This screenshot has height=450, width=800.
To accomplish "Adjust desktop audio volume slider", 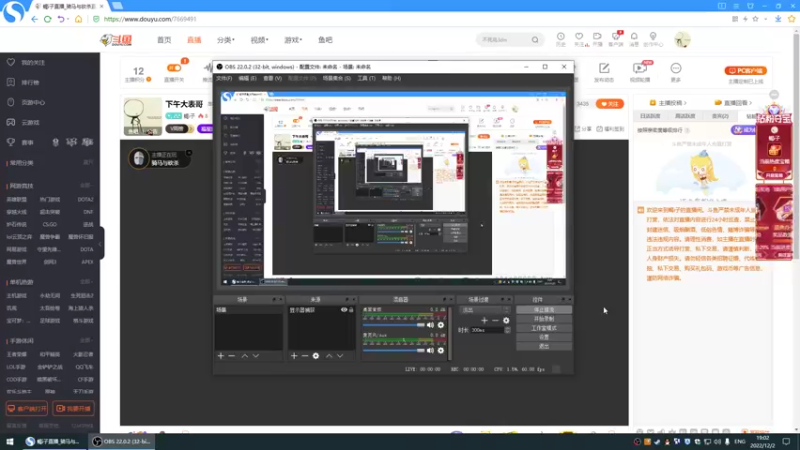I will 393,325.
